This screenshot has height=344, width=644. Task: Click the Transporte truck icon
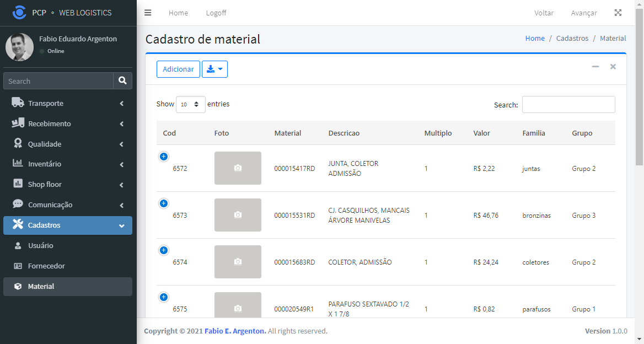[18, 103]
